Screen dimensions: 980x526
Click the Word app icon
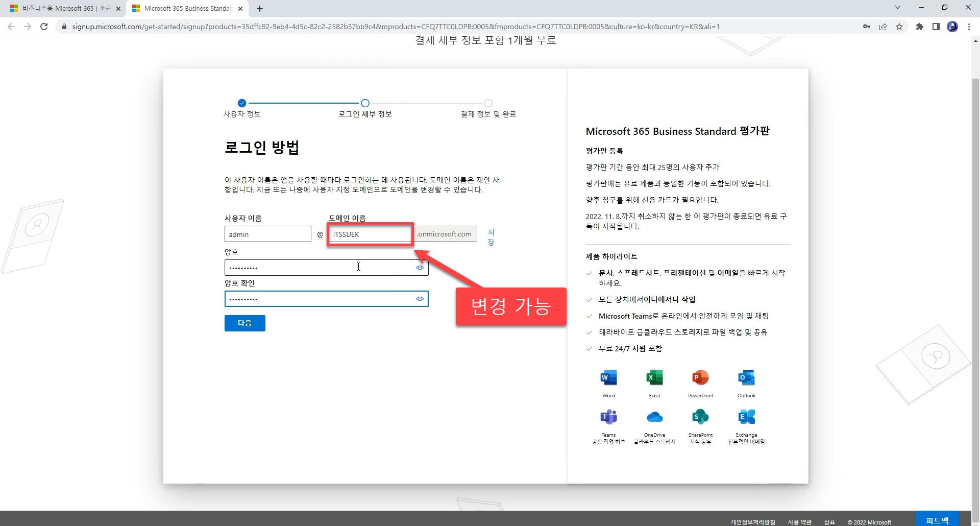(608, 377)
